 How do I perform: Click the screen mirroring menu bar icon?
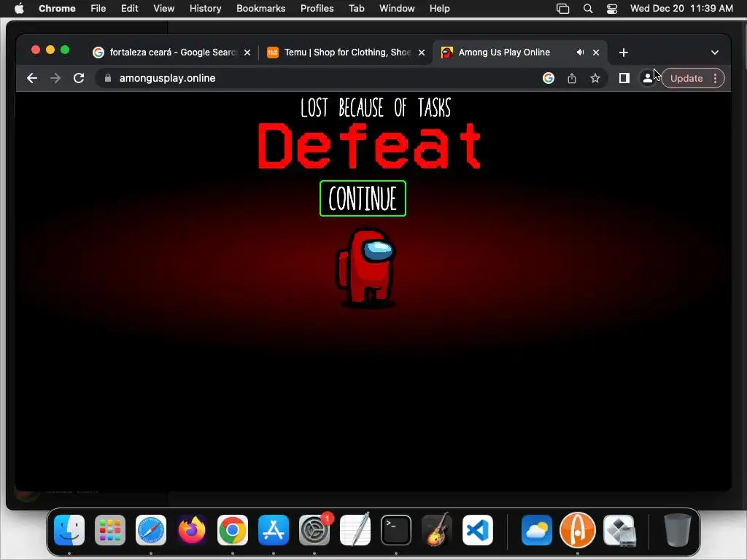pos(562,9)
